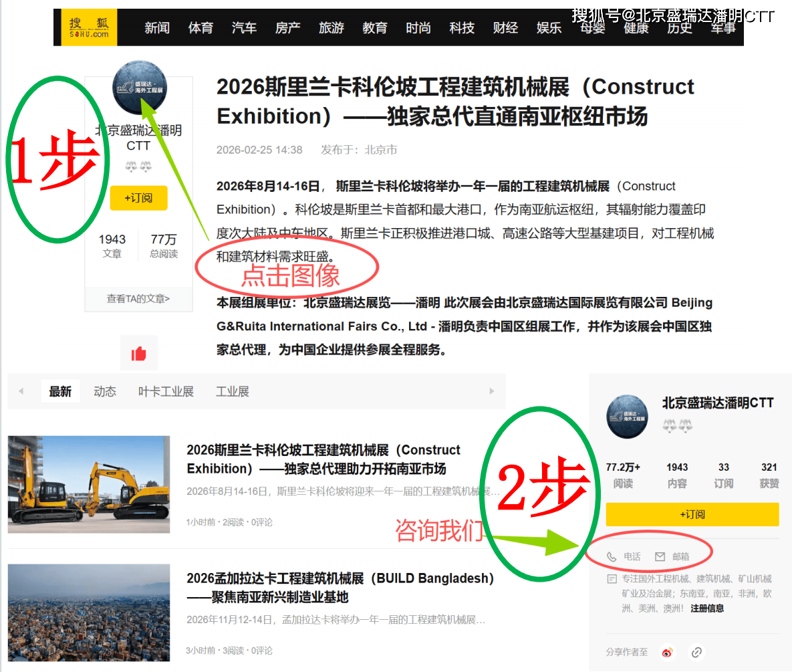Open the Bangladesh cityscape thumbnail
This screenshot has height=672, width=792.
click(x=89, y=612)
